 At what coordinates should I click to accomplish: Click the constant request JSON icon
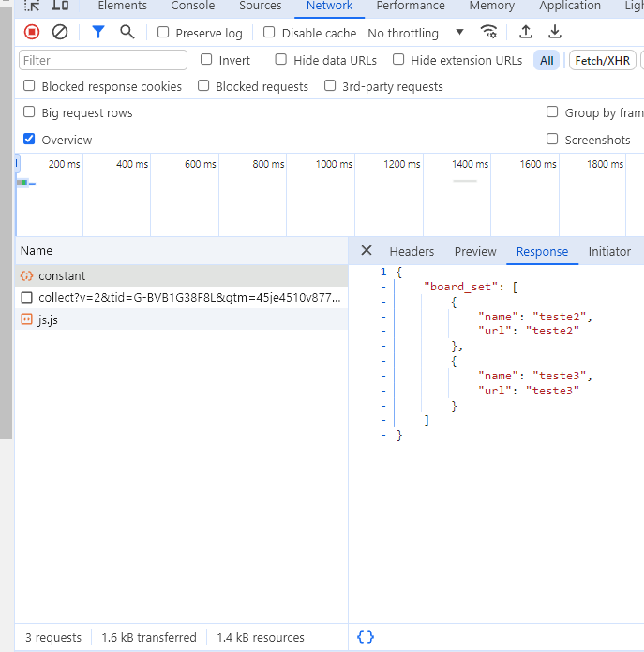click(26, 275)
